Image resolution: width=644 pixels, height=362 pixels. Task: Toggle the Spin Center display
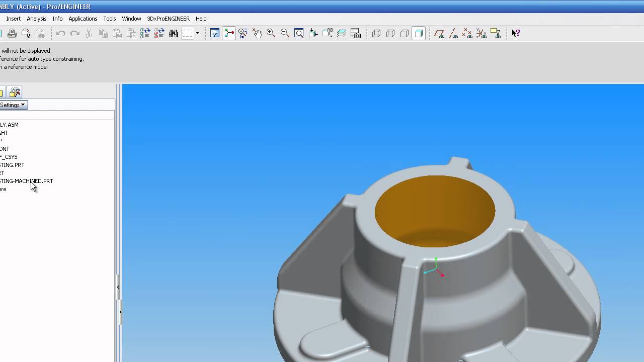[x=229, y=33]
